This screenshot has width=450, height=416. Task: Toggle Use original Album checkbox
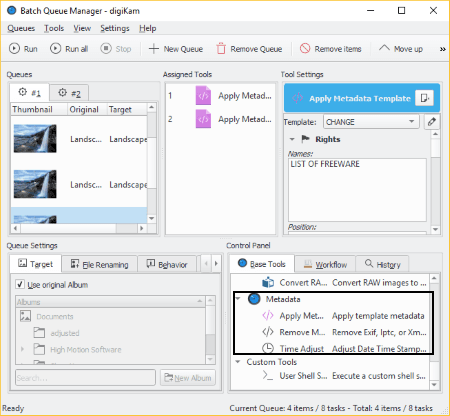pos(20,284)
